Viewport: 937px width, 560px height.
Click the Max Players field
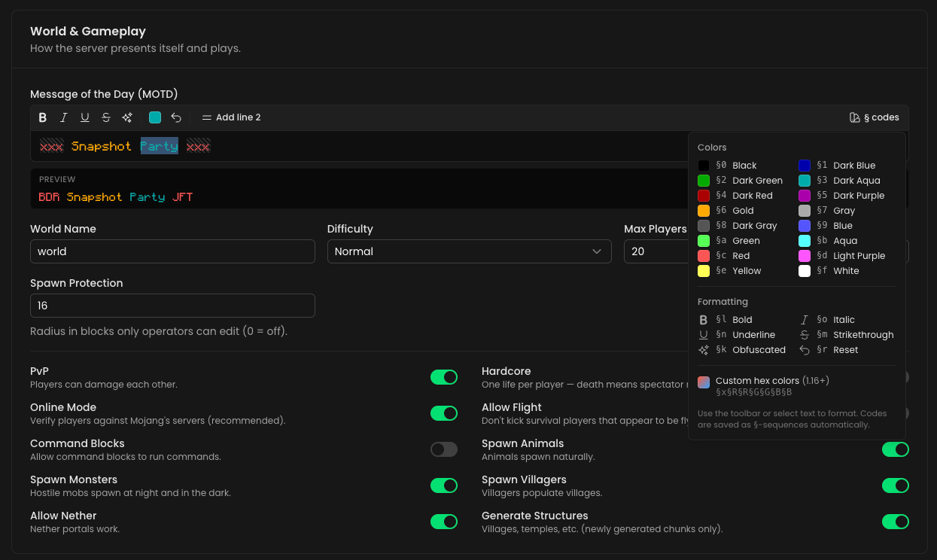(656, 251)
